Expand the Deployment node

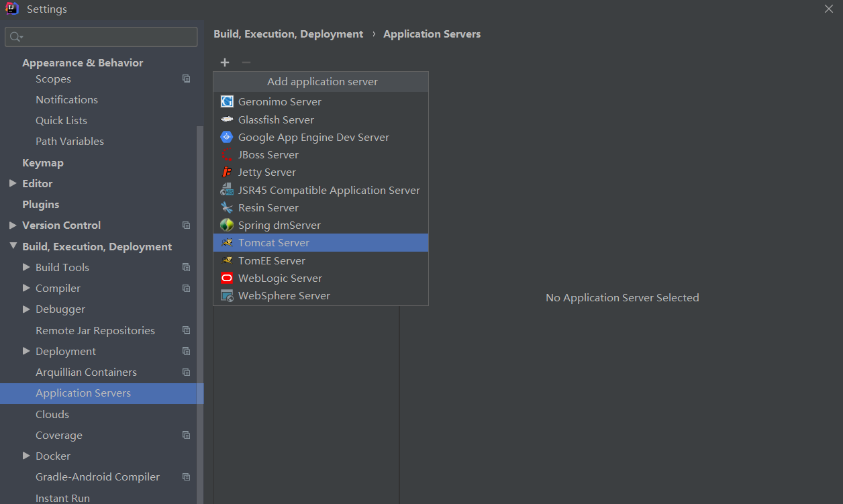pos(26,351)
